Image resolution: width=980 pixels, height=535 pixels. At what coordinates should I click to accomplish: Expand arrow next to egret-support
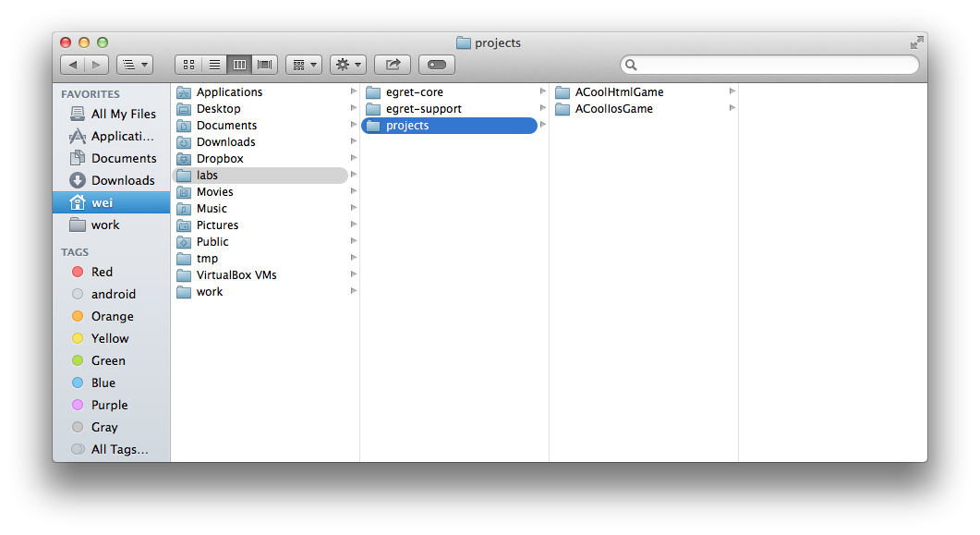(542, 108)
